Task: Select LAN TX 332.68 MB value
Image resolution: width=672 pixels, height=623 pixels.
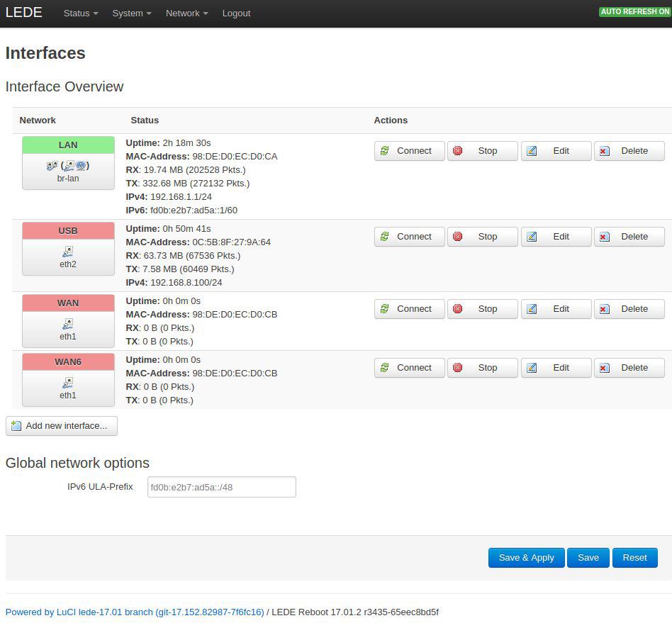Action: click(x=165, y=184)
